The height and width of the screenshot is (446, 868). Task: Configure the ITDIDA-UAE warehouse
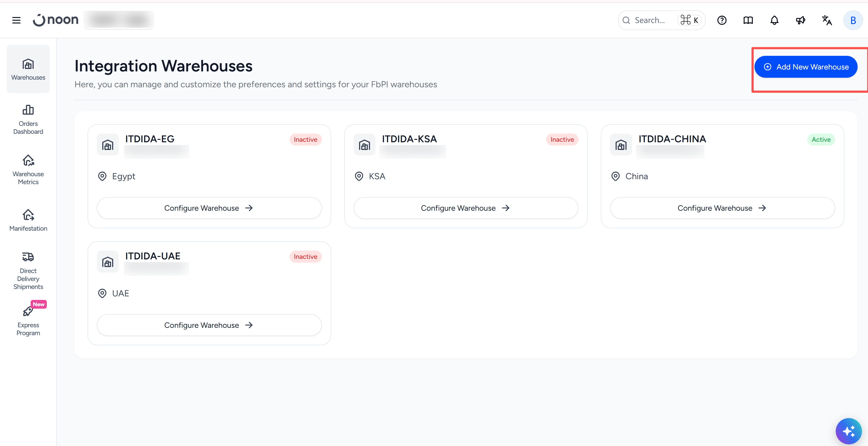click(209, 325)
